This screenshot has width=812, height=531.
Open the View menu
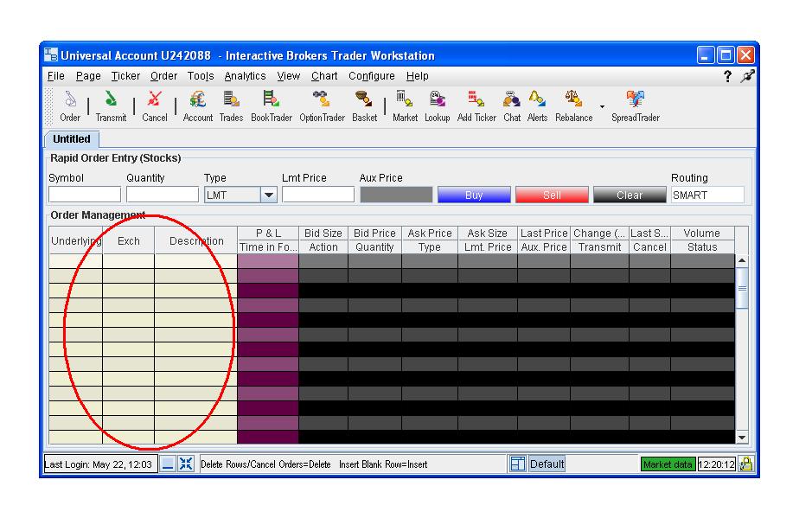(x=289, y=76)
